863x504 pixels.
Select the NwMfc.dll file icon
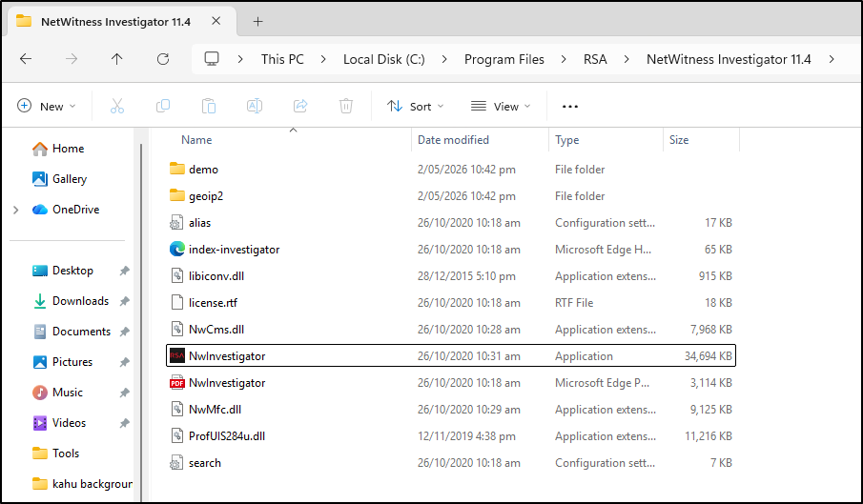pyautogui.click(x=176, y=410)
